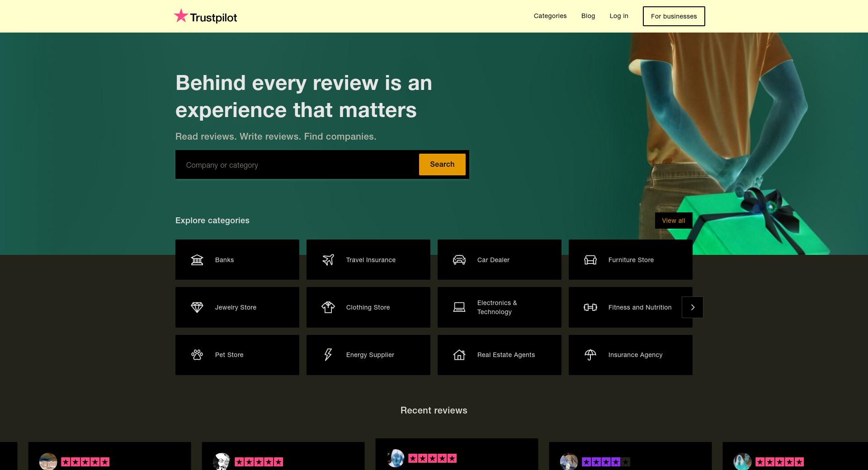Click the Energy Supplier lightning bolt icon
Screen dimensions: 868x470
pos(328,355)
